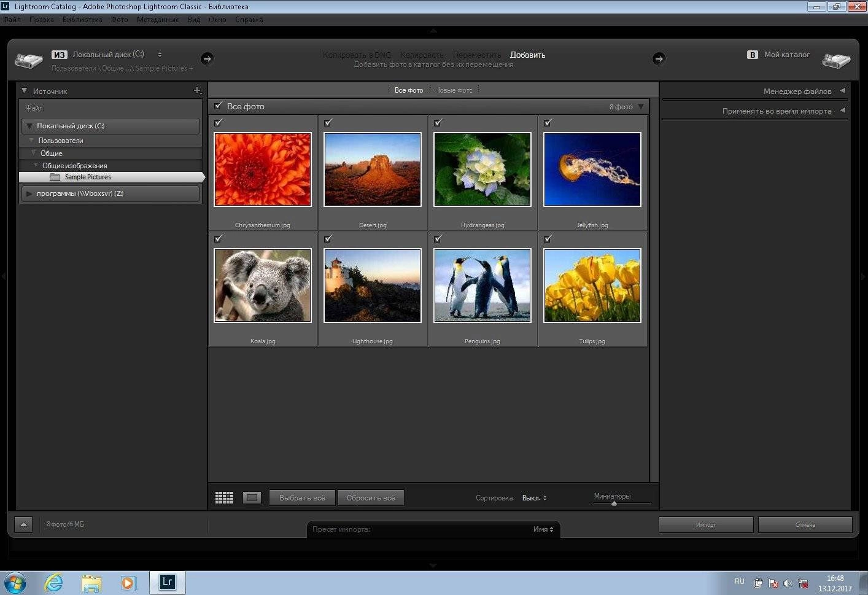
Task: Click the top panel collapse arrow
Action: pos(433,30)
